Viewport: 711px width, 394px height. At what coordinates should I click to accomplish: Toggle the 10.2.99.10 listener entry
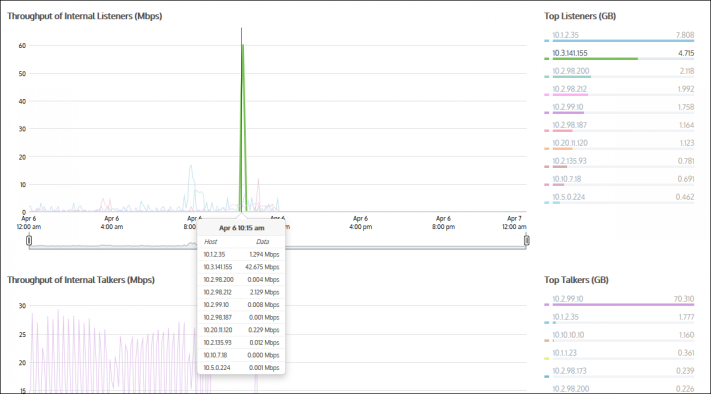pyautogui.click(x=619, y=109)
